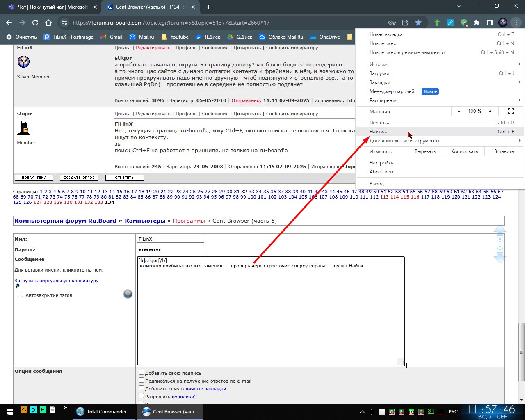Open Total Commander from the taskbar
Screen dimensions: 525x420
point(104,411)
